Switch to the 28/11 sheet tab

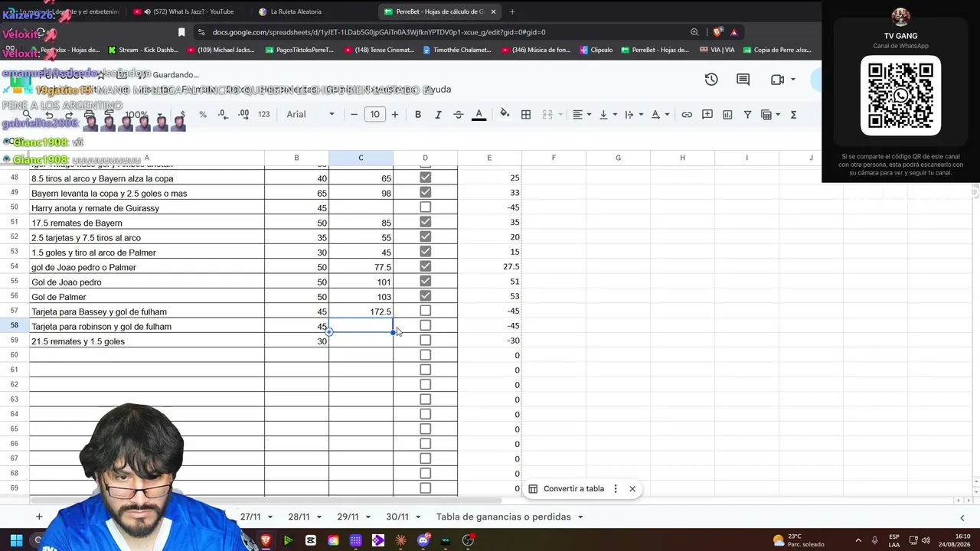tap(299, 517)
